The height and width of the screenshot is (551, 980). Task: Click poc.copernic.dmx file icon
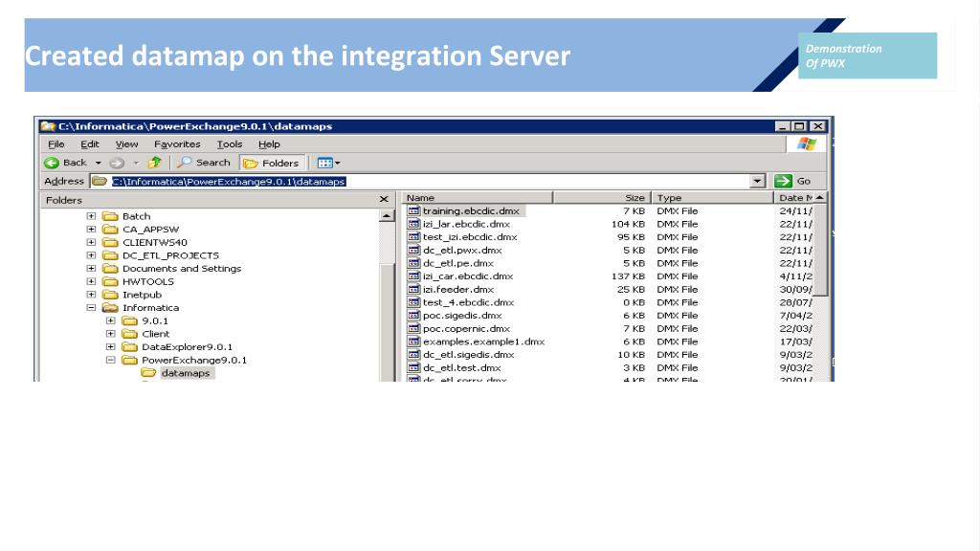[x=413, y=329]
